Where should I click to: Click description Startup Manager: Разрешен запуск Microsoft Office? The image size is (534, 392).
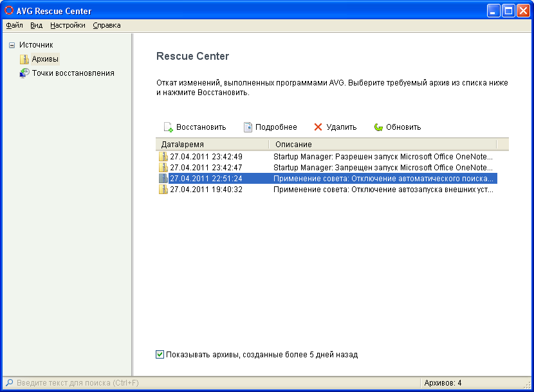coord(383,157)
